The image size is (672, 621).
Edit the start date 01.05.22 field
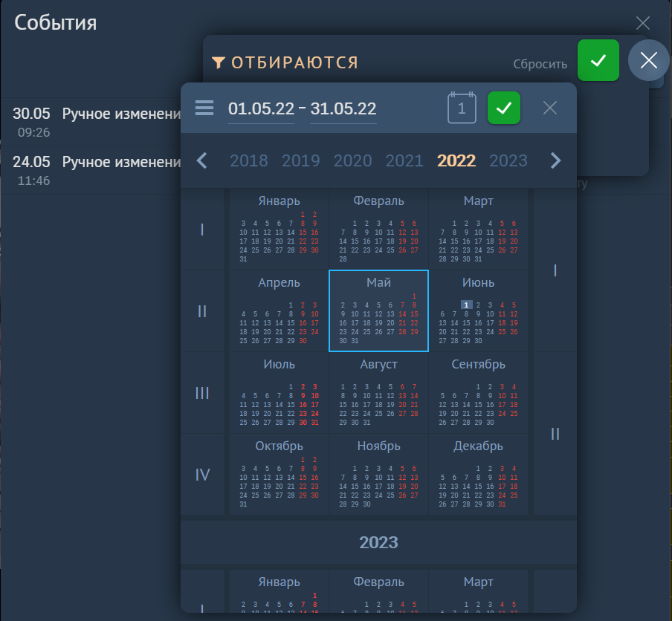tap(262, 108)
